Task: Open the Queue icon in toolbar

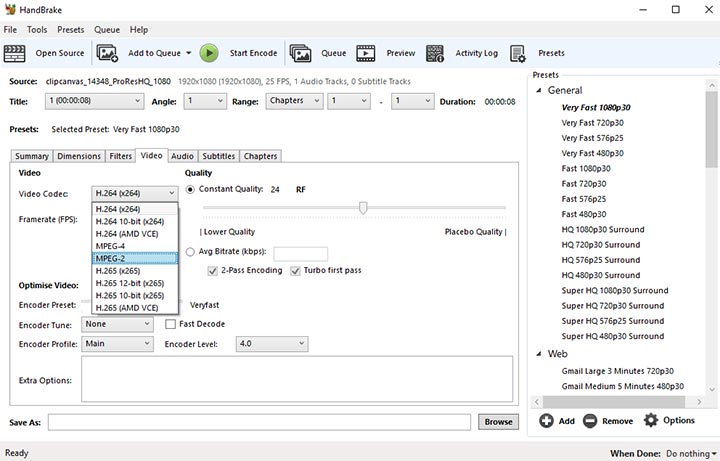Action: click(x=300, y=53)
